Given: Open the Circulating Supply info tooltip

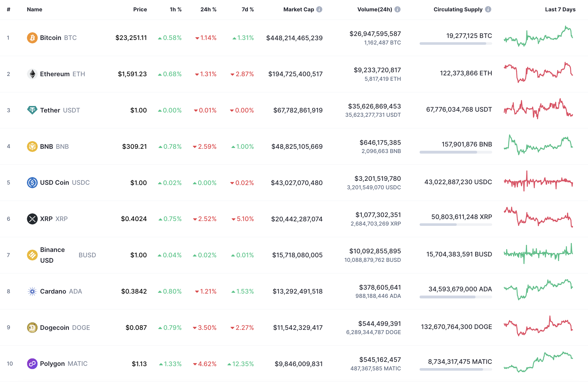Looking at the screenshot, I should (488, 9).
